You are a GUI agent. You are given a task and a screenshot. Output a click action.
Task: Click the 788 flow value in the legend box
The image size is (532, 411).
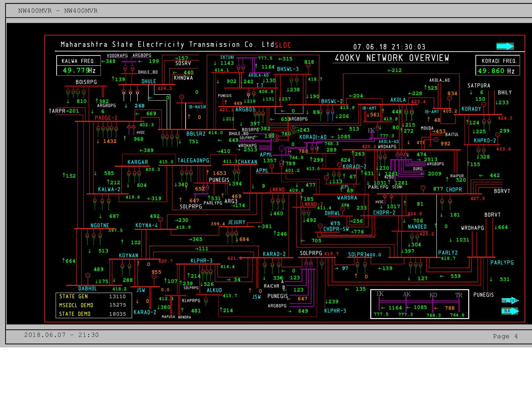pyautogui.click(x=450, y=308)
